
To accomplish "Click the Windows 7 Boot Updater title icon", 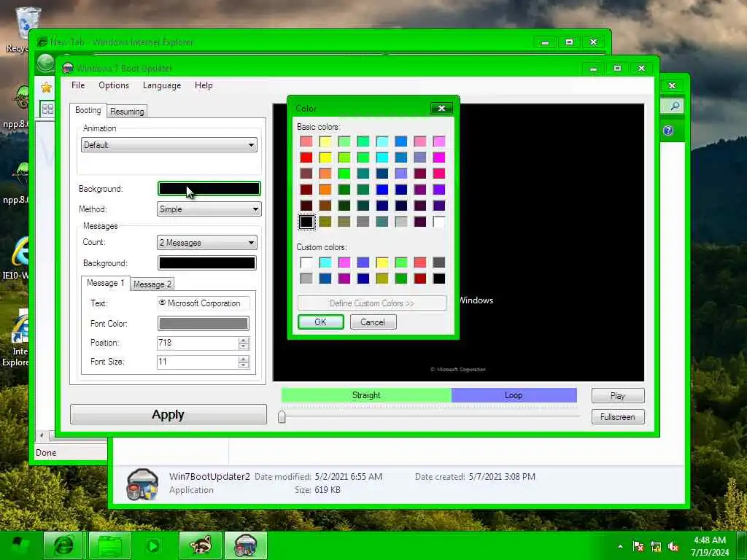I will (x=68, y=68).
